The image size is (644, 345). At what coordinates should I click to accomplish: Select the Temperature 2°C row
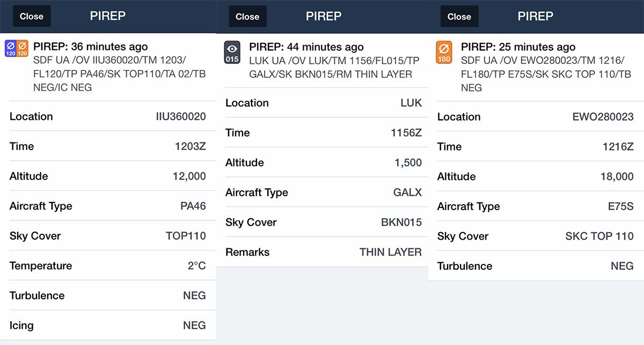click(x=108, y=265)
